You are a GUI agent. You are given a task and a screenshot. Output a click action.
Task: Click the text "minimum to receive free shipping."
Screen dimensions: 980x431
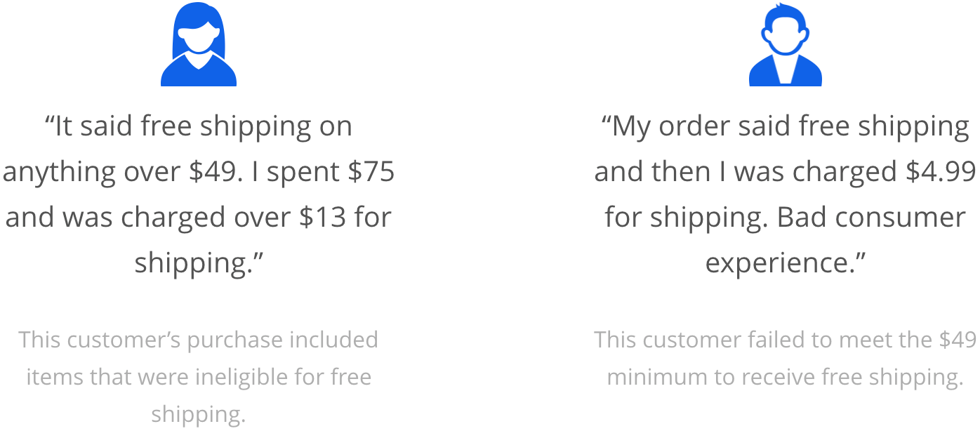[786, 377]
